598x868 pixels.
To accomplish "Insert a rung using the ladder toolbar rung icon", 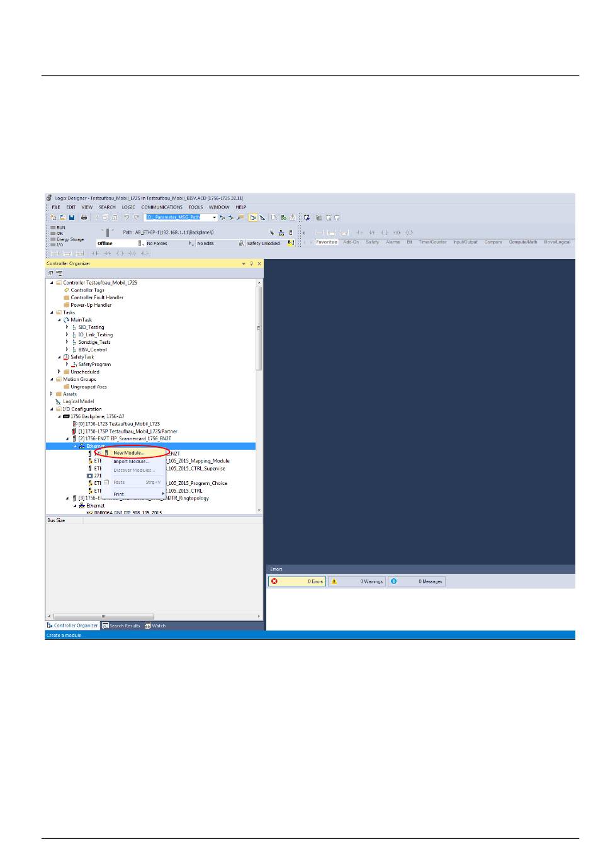I will pos(319,232).
